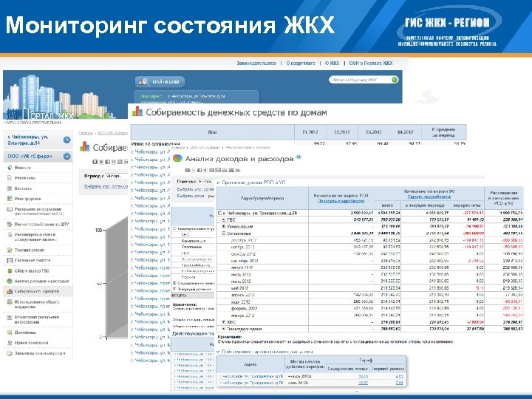Collapse г. Чебоксары, ул. Гражданская, д.78 row
Image resolution: width=532 pixels, height=399 pixels.
pyautogui.click(x=219, y=213)
